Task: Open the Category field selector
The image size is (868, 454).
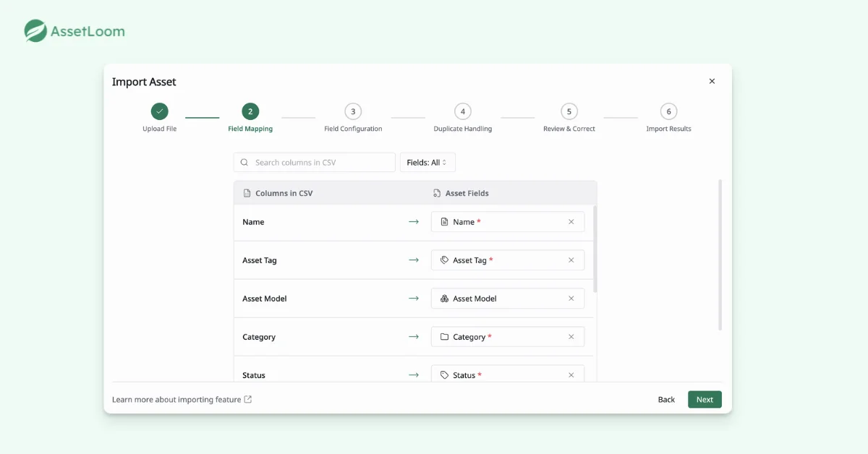Action: click(508, 337)
